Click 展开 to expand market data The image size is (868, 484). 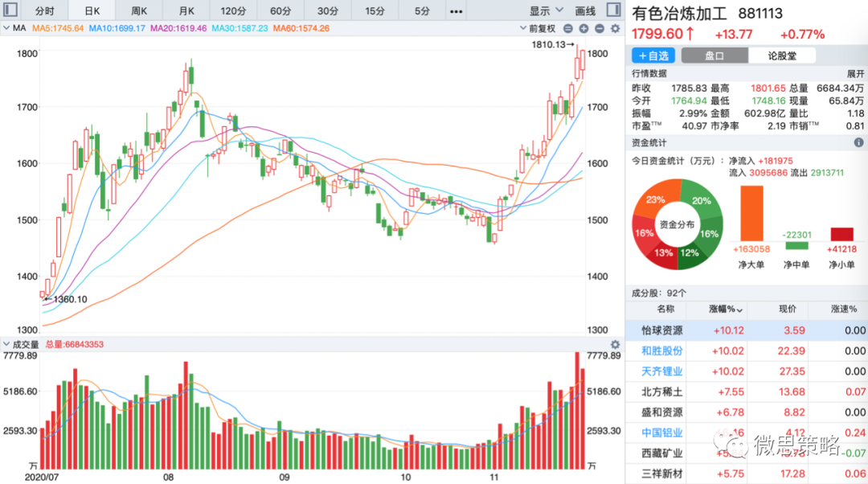click(x=854, y=73)
